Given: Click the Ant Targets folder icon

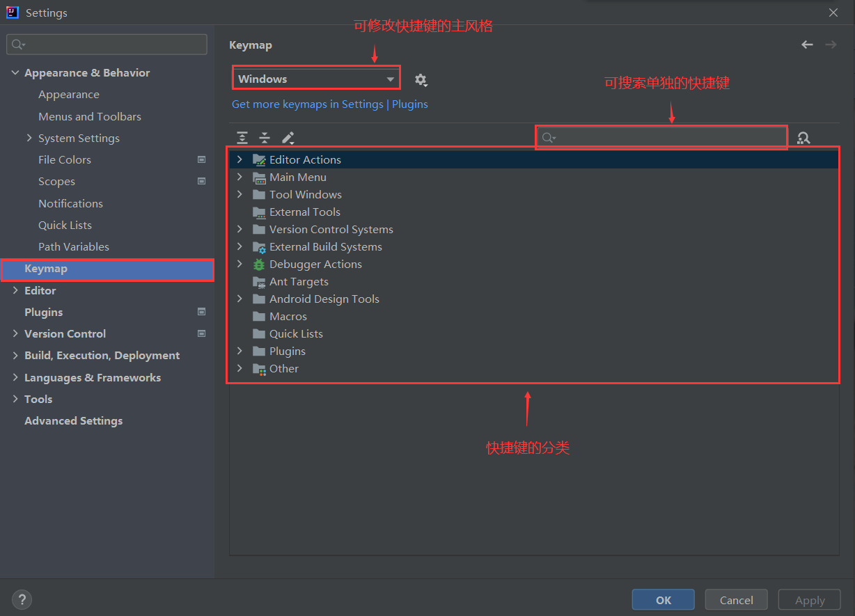Looking at the screenshot, I should [x=259, y=281].
